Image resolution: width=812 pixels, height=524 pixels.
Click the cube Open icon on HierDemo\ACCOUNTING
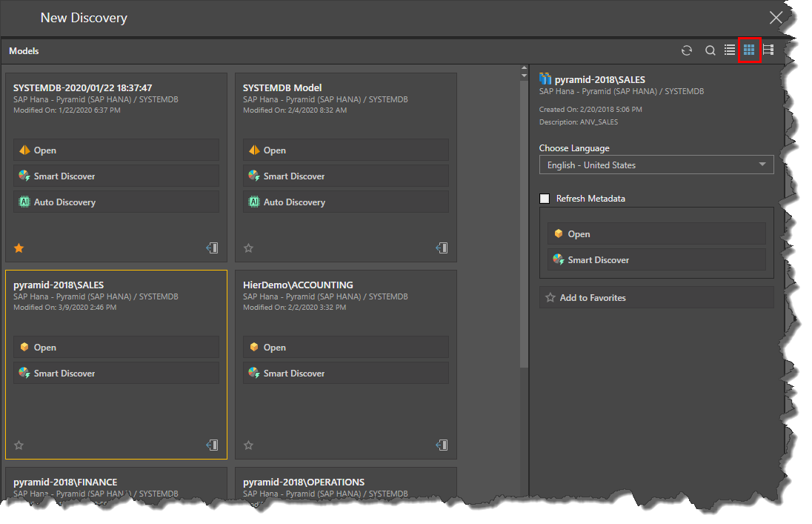pyautogui.click(x=253, y=347)
